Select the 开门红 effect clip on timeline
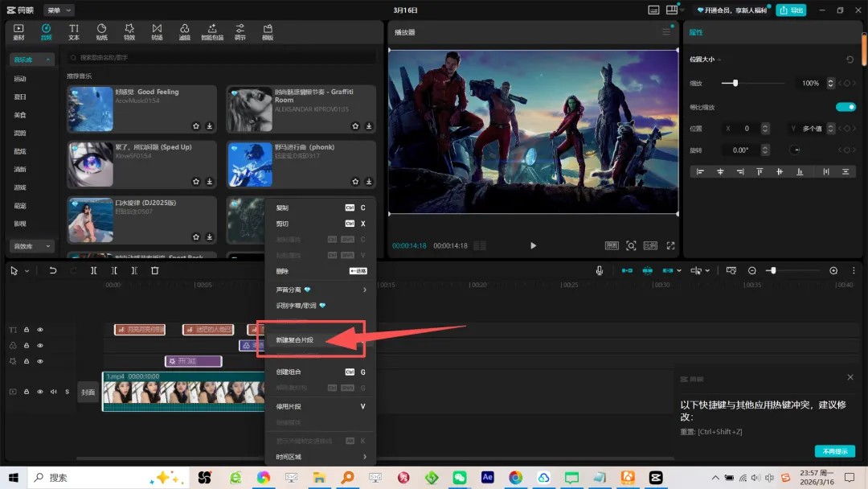The width and height of the screenshot is (868, 489). 193,361
